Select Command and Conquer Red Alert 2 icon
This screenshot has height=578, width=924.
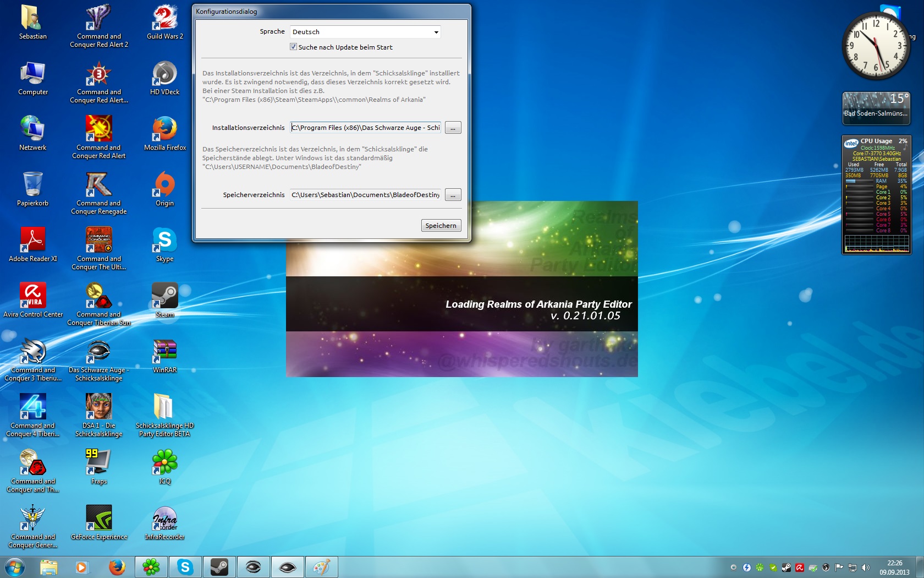pyautogui.click(x=99, y=27)
